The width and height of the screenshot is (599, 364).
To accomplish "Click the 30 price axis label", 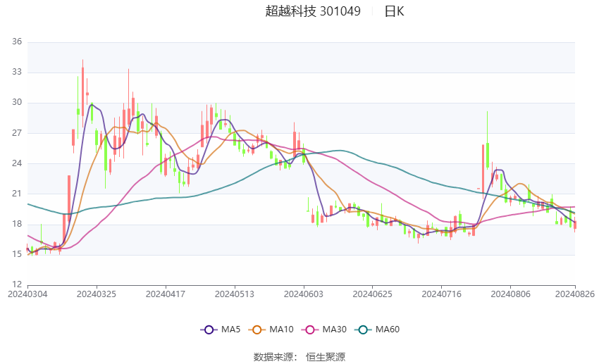I will tap(17, 102).
